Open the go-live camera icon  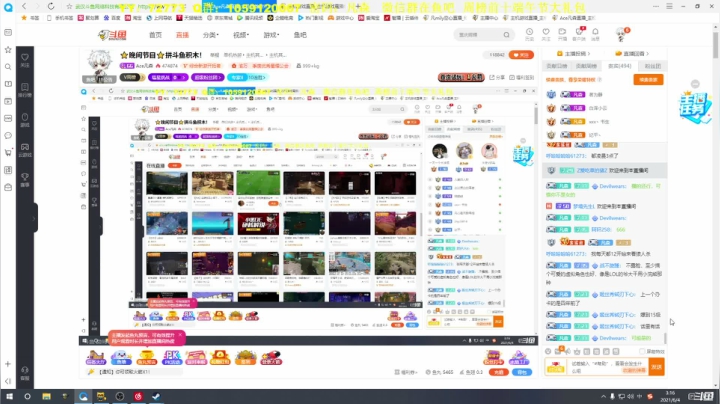pyautogui.click(x=562, y=34)
